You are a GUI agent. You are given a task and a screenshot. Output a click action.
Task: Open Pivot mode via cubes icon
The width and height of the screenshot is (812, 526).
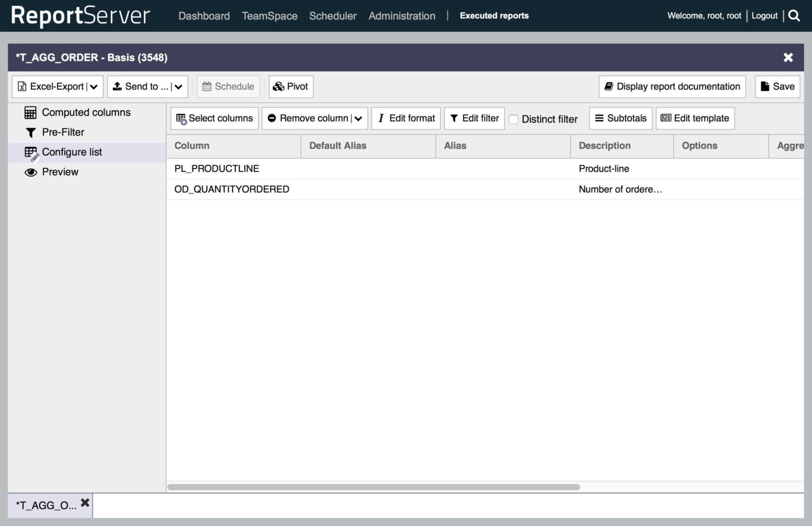[x=291, y=87]
